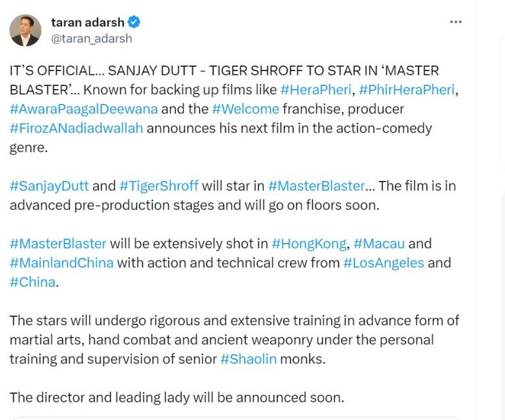The width and height of the screenshot is (505, 420).
Task: Open the #MainlandChina hashtag
Action: coord(62,263)
